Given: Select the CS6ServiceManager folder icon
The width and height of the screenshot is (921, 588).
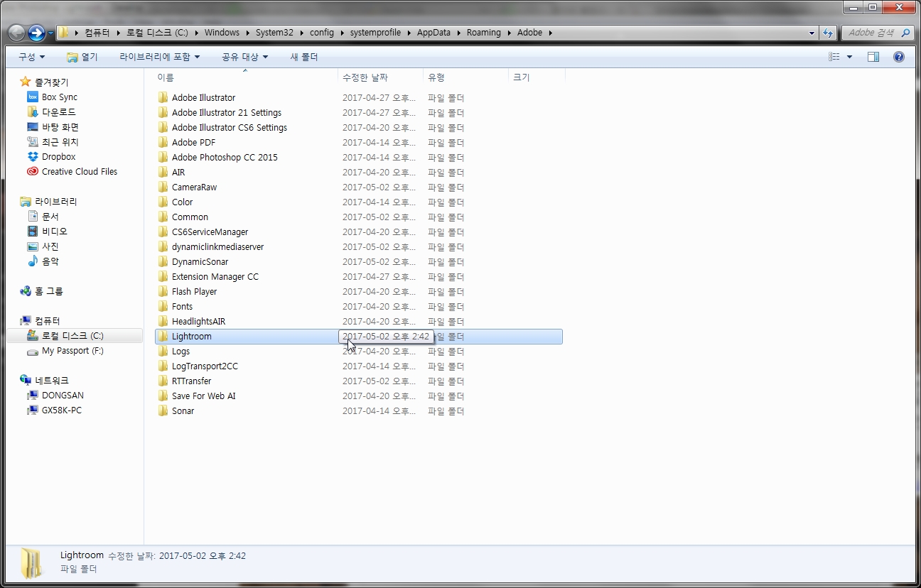Looking at the screenshot, I should point(163,232).
